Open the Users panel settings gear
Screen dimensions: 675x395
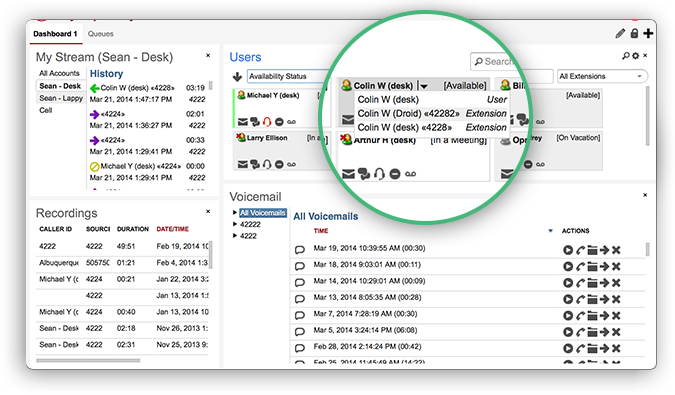635,56
